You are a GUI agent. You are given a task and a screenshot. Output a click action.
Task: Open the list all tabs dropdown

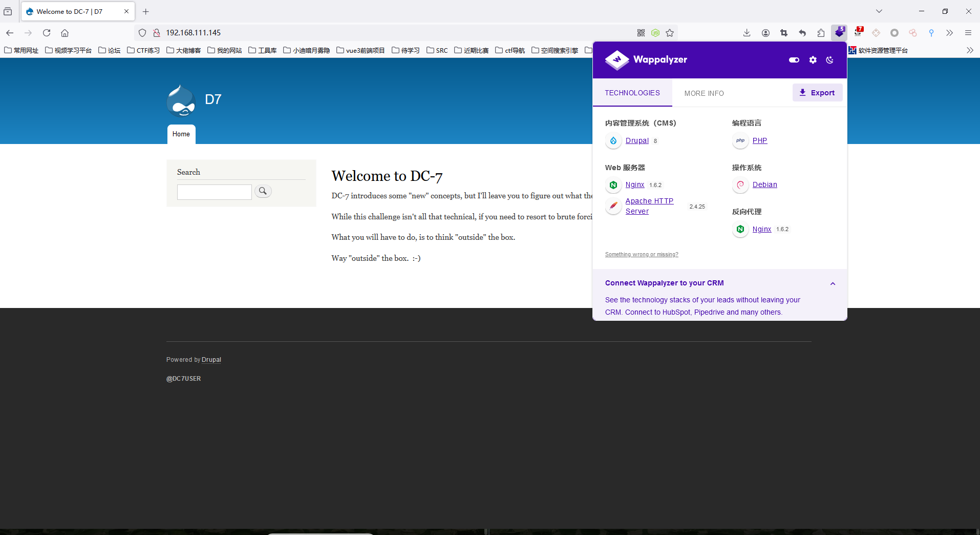879,11
